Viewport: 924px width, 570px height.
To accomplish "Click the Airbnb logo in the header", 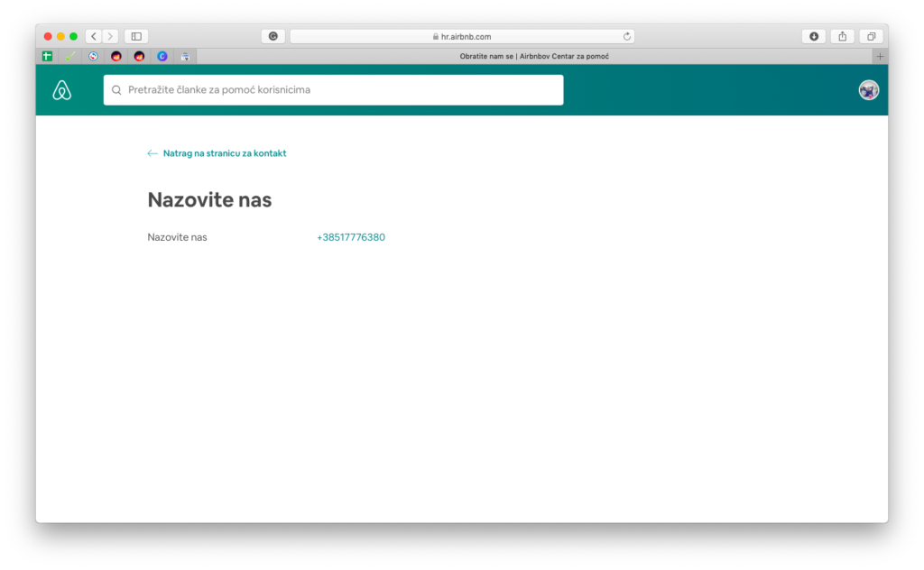I will coord(62,90).
